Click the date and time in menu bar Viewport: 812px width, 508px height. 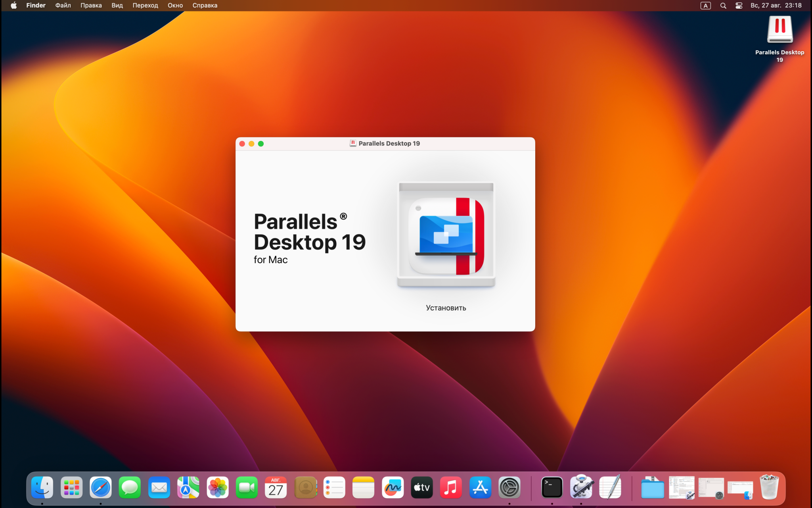[x=776, y=6]
